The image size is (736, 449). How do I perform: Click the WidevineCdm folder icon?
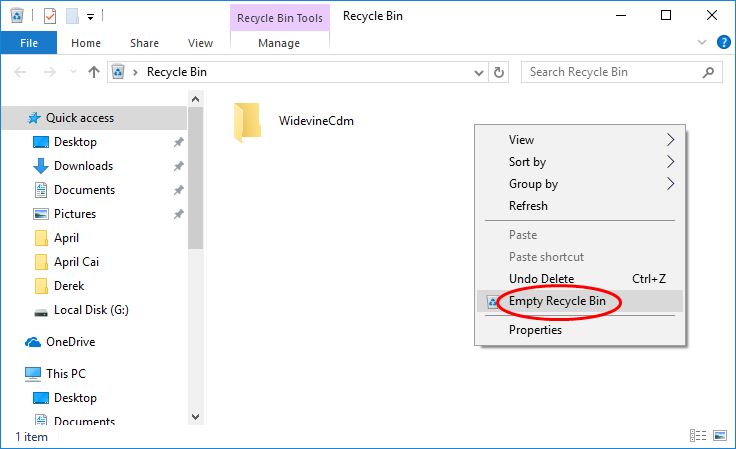point(247,121)
